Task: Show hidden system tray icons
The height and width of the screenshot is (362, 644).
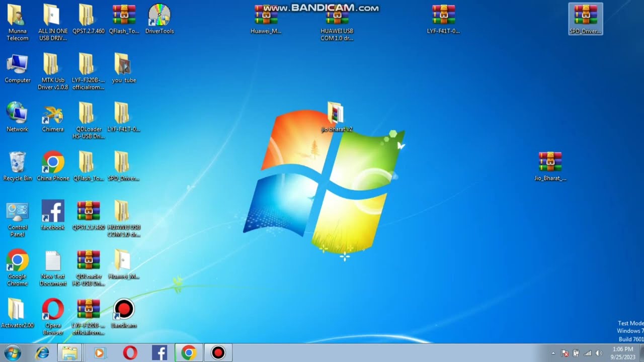Action: (553, 353)
